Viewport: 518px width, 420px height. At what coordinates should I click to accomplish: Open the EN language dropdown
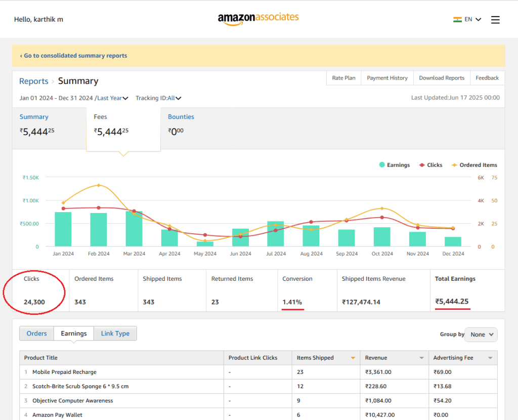coord(472,20)
